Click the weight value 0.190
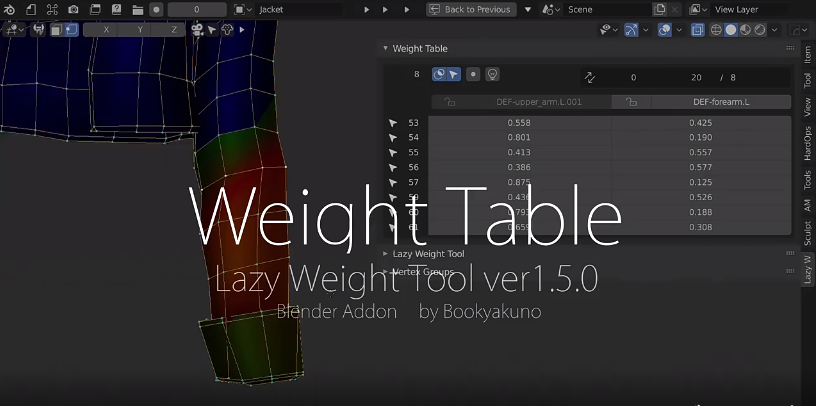Image resolution: width=816 pixels, height=406 pixels. pyautogui.click(x=700, y=137)
